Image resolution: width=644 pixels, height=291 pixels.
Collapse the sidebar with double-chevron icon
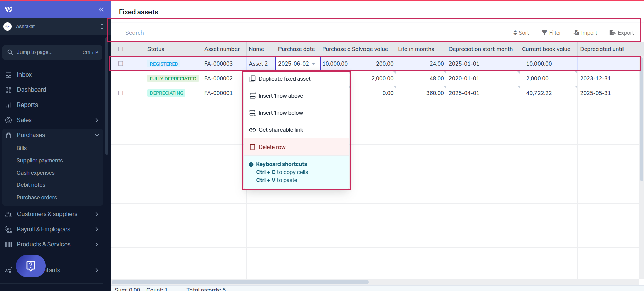(101, 9)
